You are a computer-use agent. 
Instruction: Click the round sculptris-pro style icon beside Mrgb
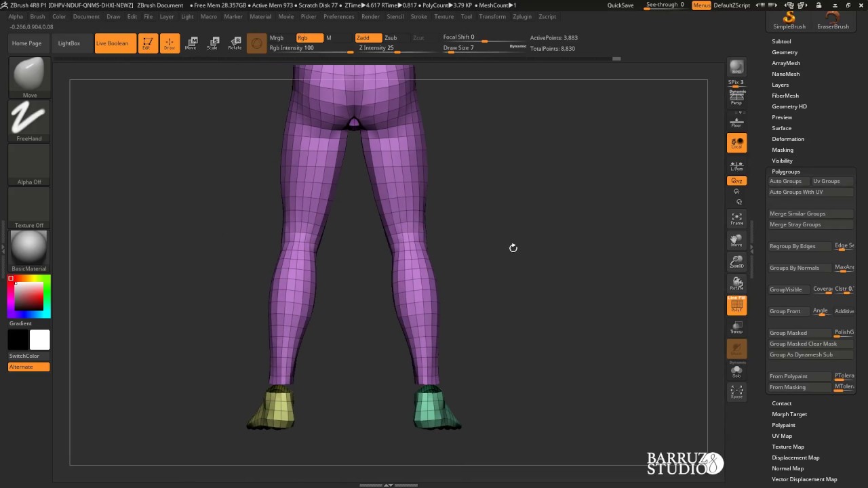click(256, 43)
